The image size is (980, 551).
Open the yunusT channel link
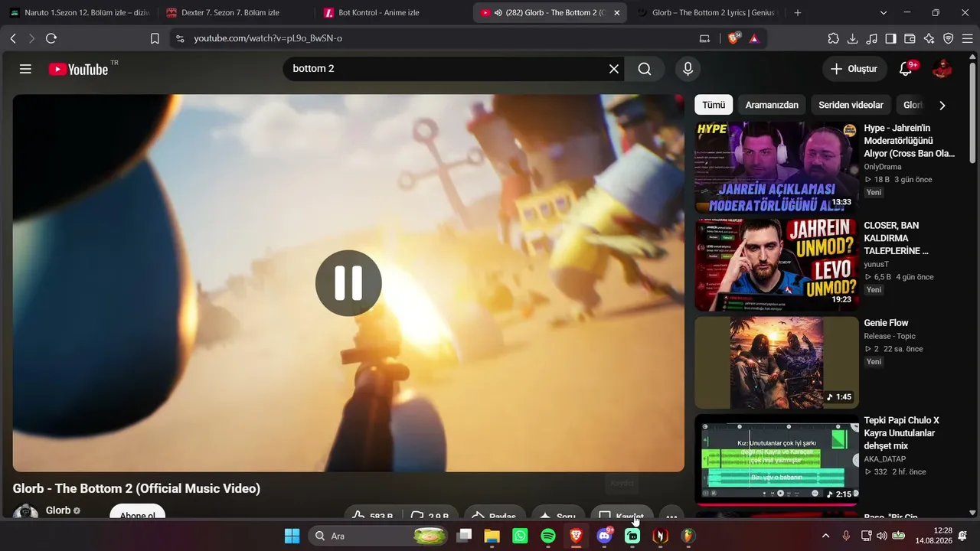[x=877, y=264]
